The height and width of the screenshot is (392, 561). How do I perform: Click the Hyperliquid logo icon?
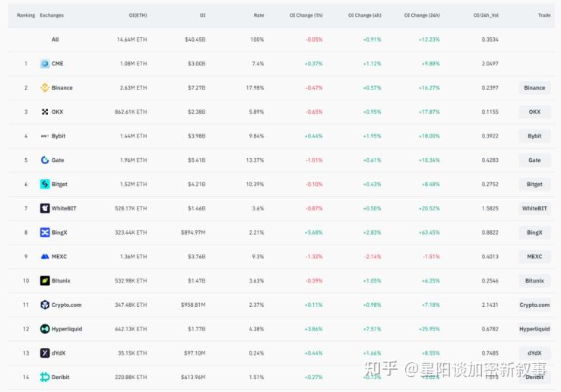[x=45, y=329]
